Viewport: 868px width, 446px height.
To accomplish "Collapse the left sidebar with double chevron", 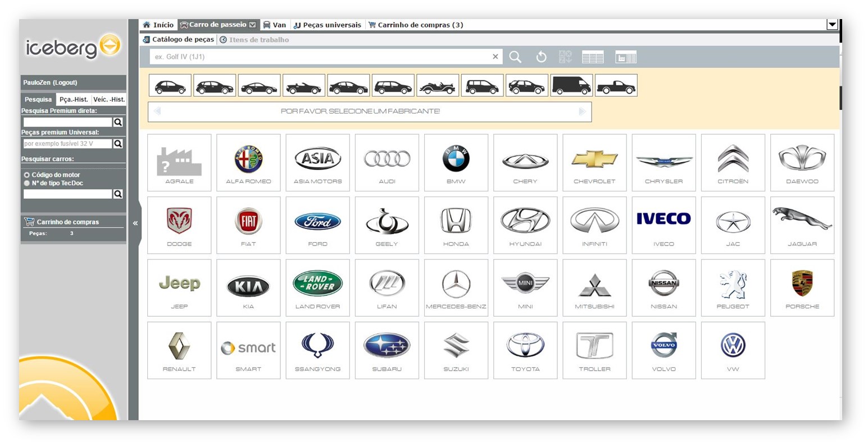I will pyautogui.click(x=135, y=223).
